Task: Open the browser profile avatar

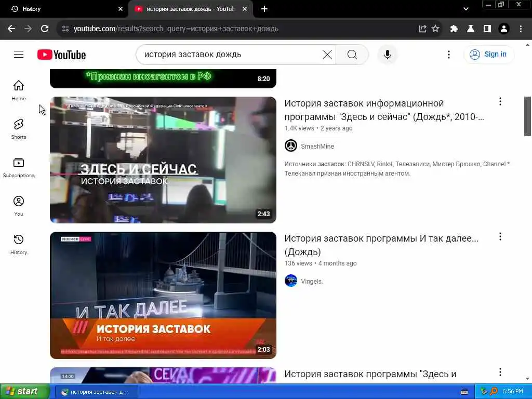Action: [504, 29]
